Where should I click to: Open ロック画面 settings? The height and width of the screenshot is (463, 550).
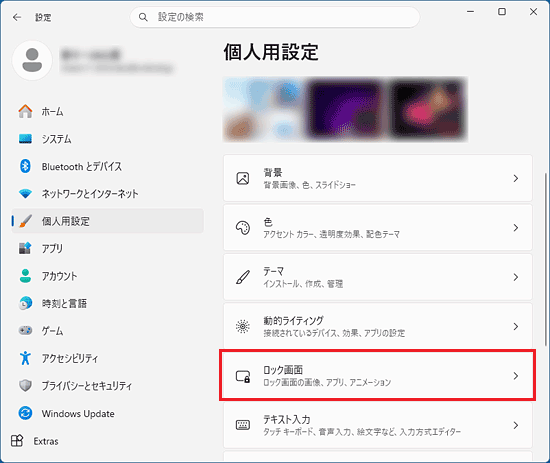[x=378, y=376]
